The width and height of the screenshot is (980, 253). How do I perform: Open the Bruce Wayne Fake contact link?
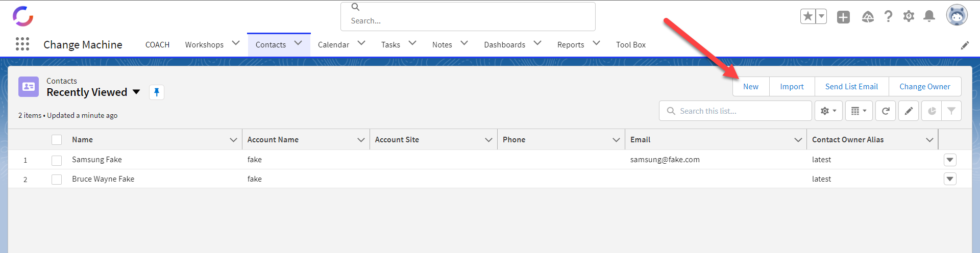[x=103, y=179]
